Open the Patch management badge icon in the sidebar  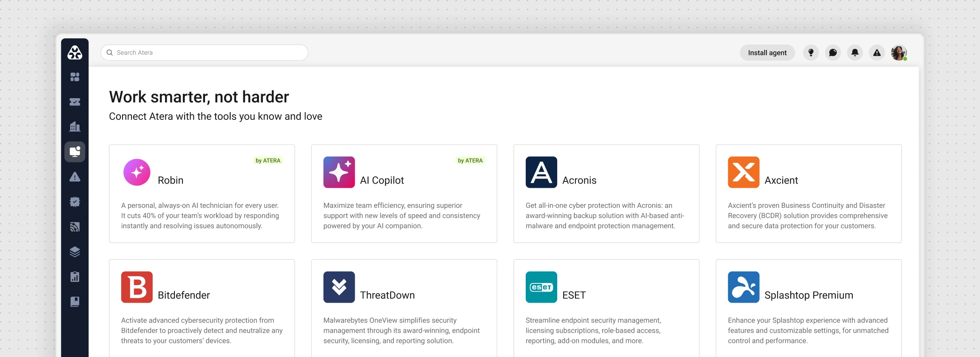click(75, 202)
